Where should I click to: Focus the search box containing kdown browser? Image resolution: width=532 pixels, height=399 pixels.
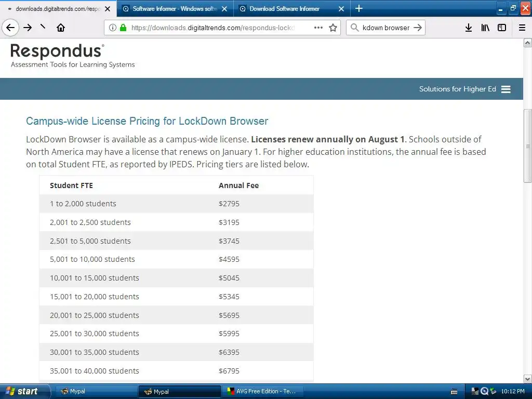[386, 28]
